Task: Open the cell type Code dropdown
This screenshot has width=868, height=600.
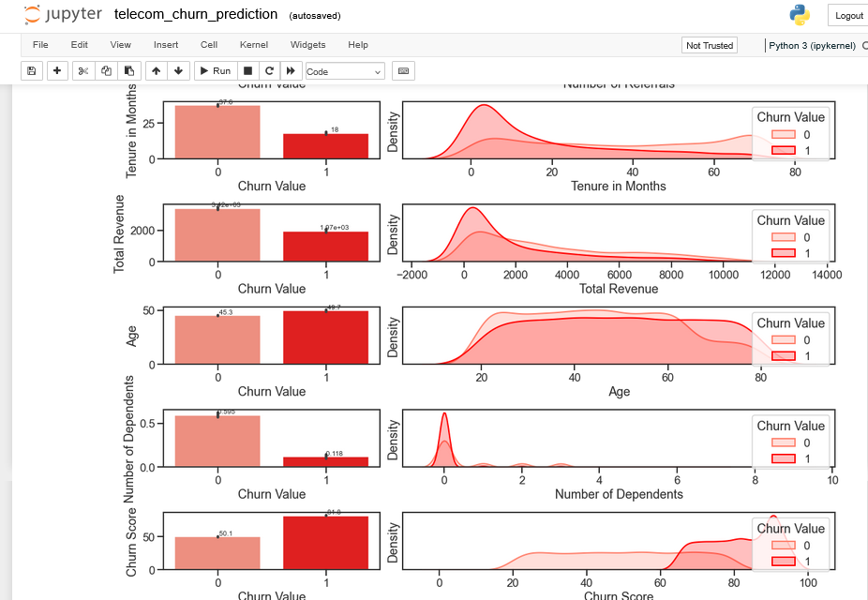Action: pyautogui.click(x=345, y=71)
